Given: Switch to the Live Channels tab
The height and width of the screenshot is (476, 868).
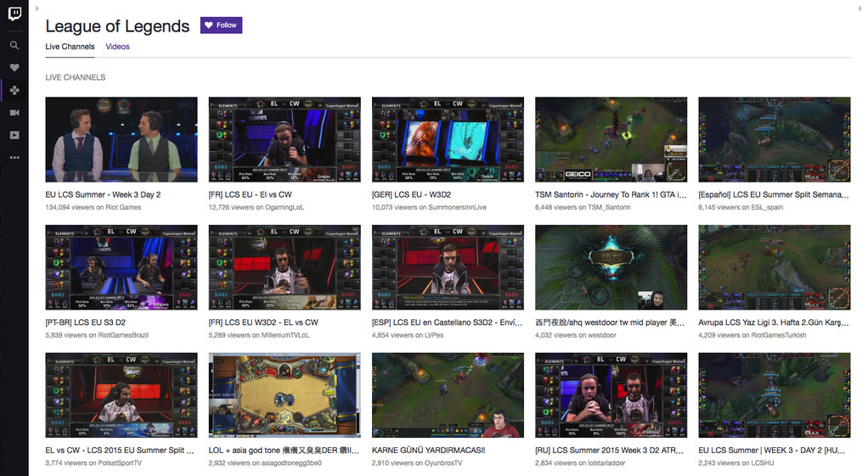Looking at the screenshot, I should [x=70, y=47].
